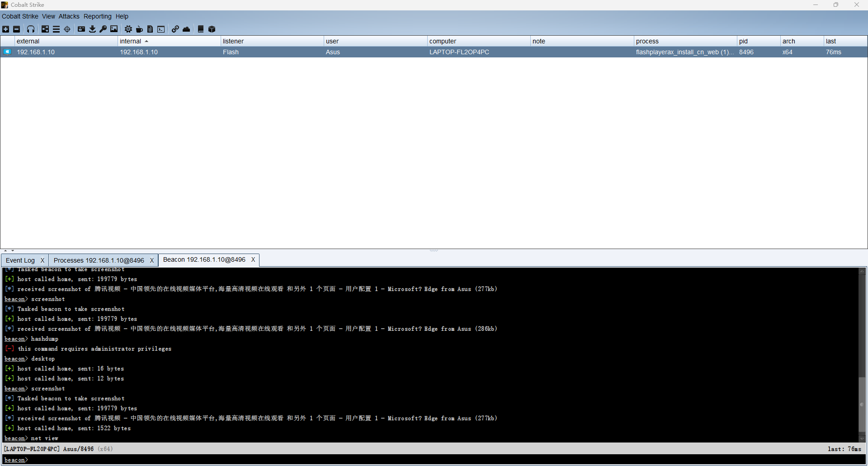Click the chain link icon to host a file
This screenshot has height=466, width=868.
tap(175, 29)
